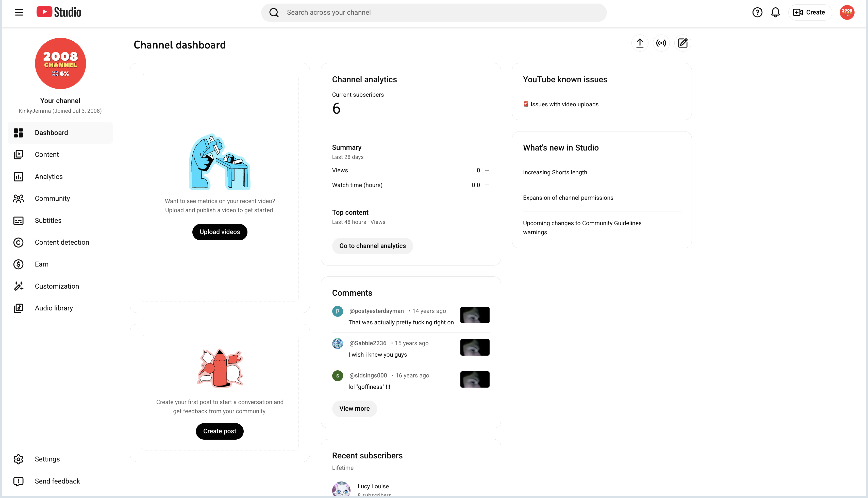Select Content detection in the sidebar
This screenshot has height=498, width=868.
60,242
